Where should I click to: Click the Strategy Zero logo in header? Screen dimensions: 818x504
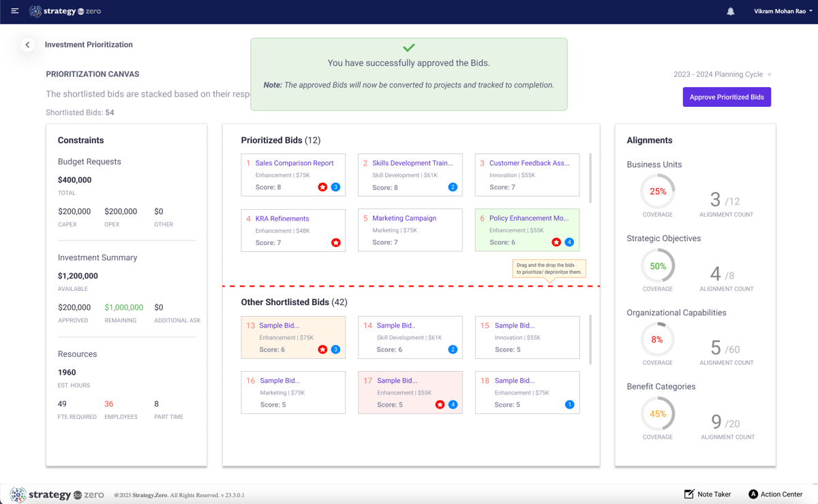tap(65, 12)
